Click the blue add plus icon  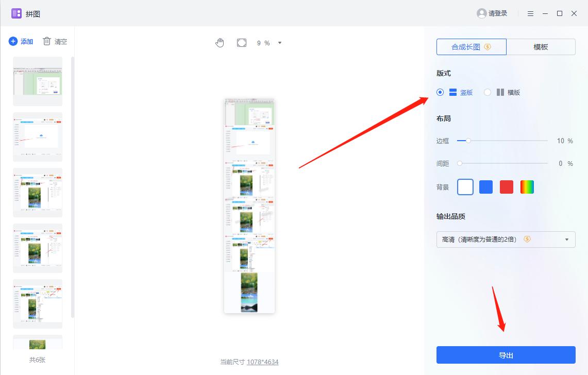click(13, 41)
